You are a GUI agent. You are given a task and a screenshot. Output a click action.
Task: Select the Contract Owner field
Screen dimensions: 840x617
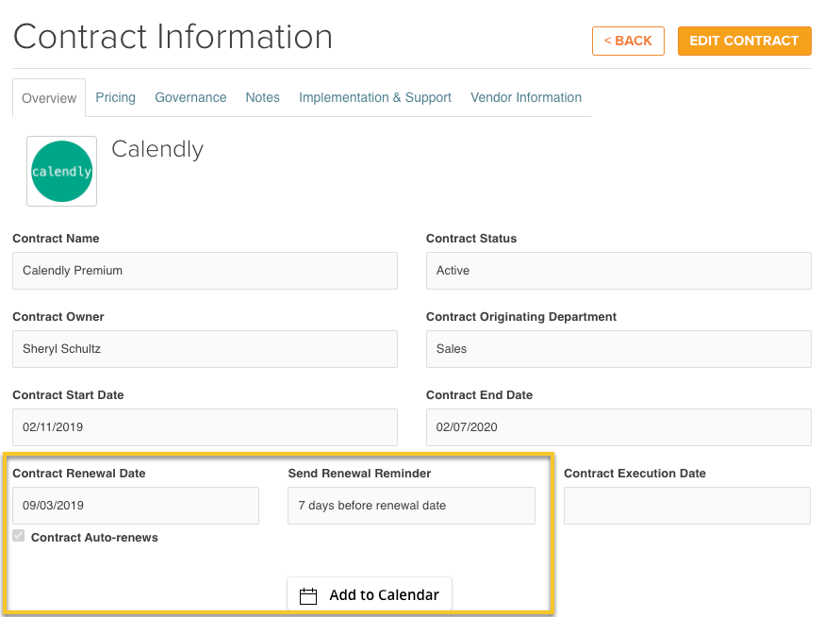click(x=206, y=349)
